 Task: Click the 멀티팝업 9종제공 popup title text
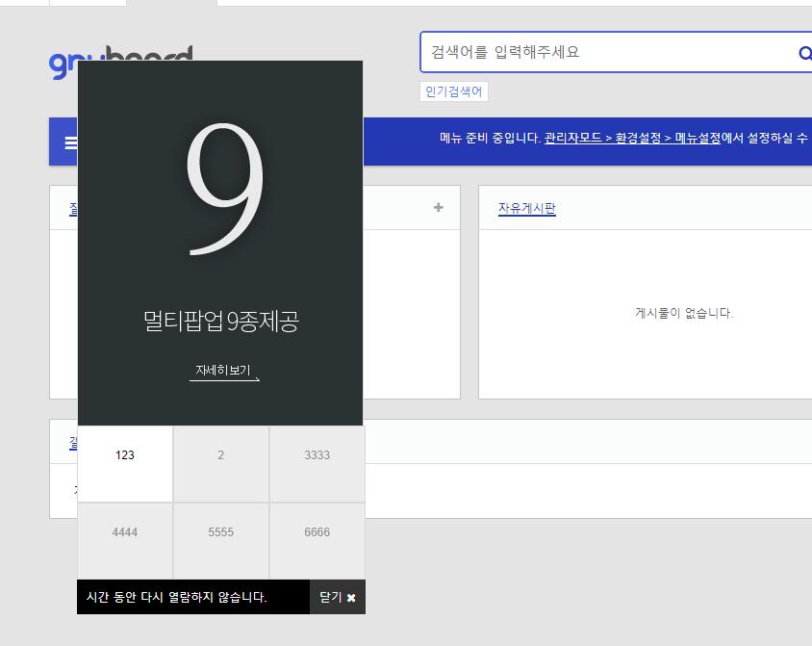click(x=221, y=321)
